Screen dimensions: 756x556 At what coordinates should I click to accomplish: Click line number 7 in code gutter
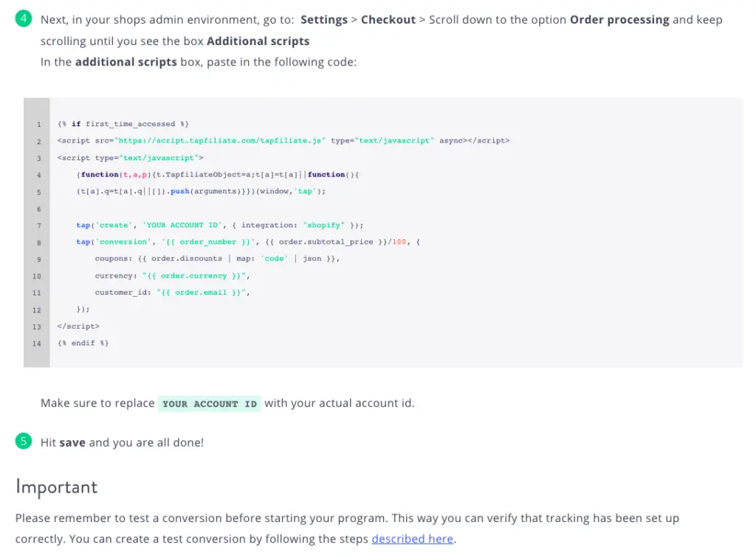point(38,225)
